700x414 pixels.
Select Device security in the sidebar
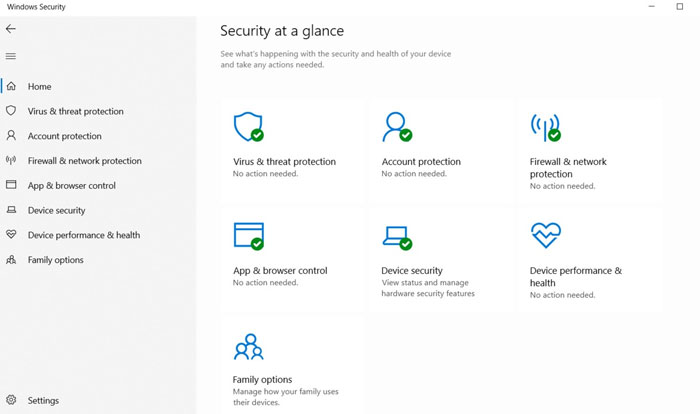click(56, 211)
